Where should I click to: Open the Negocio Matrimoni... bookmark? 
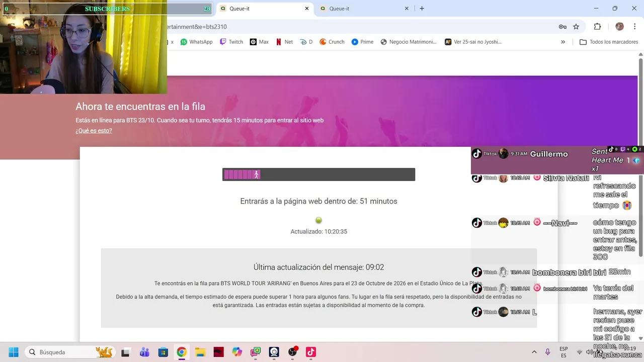tap(409, 42)
